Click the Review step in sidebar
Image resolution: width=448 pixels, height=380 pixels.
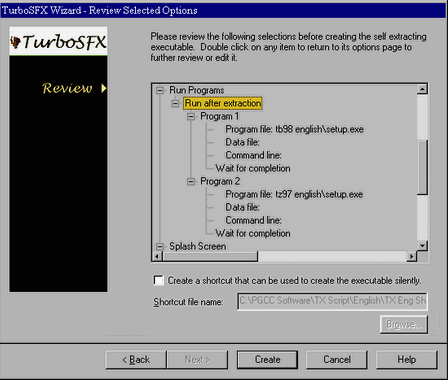pyautogui.click(x=67, y=88)
